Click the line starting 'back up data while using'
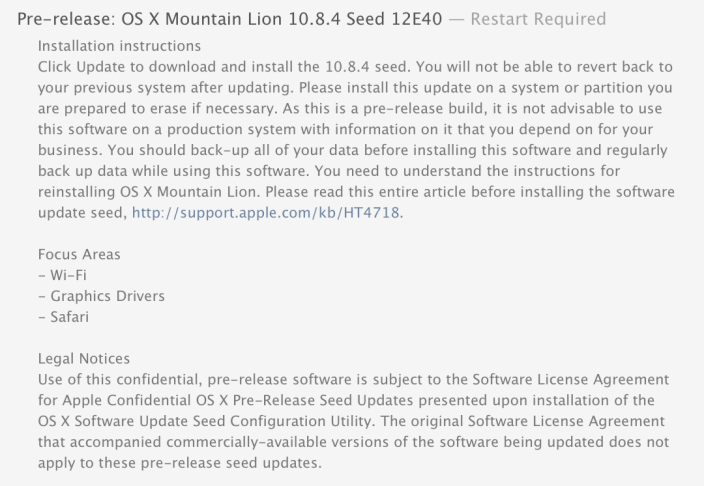This screenshot has width=704, height=486. point(329,171)
